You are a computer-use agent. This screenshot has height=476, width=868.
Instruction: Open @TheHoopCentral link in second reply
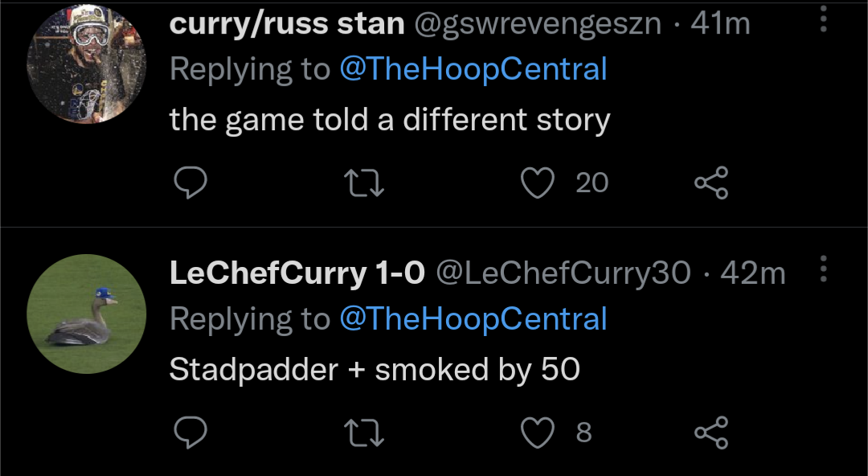click(473, 319)
